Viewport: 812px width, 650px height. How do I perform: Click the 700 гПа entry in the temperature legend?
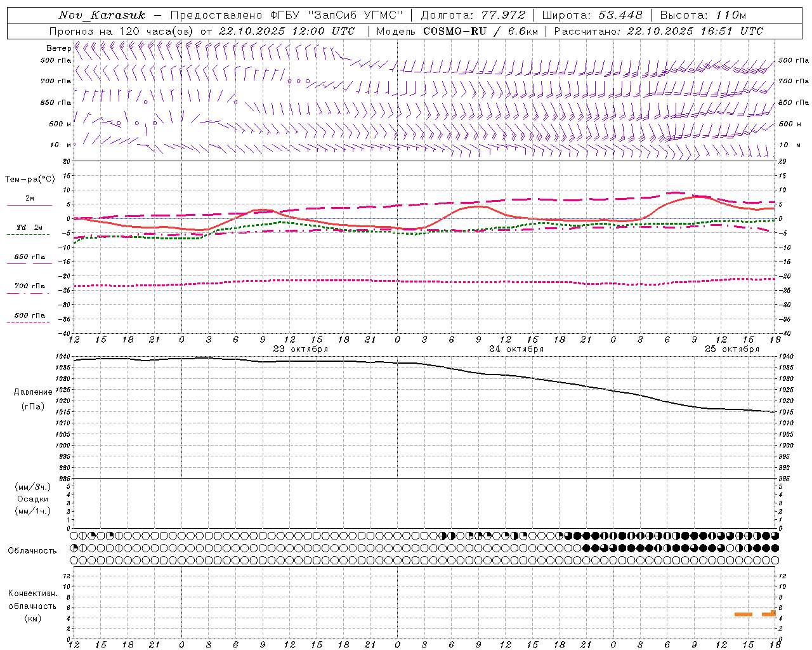pyautogui.click(x=30, y=286)
